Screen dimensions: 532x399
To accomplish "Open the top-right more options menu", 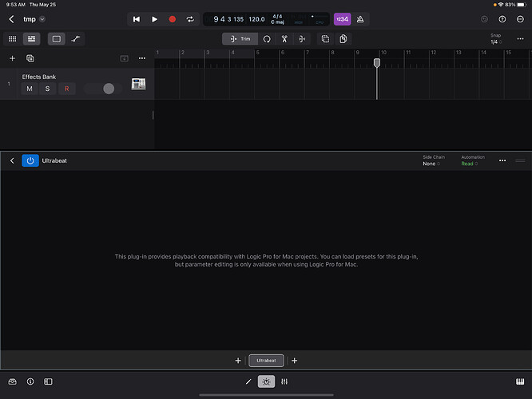I will point(520,19).
